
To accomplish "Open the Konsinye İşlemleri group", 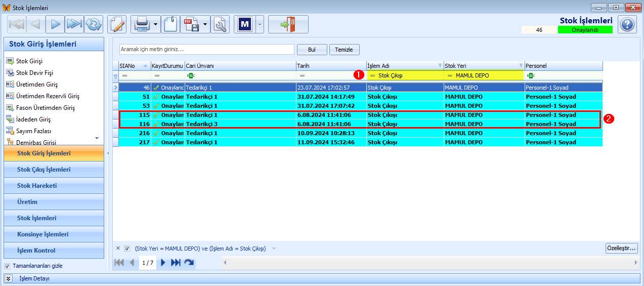I will click(x=54, y=234).
